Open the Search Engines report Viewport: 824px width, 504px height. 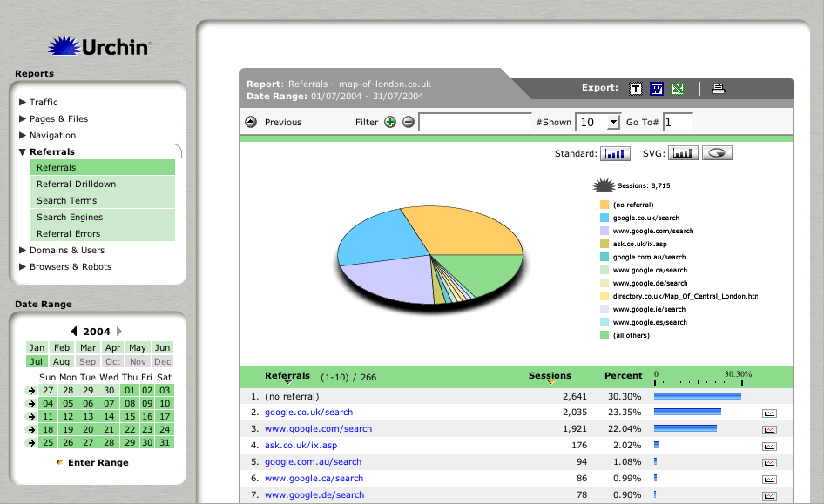tap(103, 217)
